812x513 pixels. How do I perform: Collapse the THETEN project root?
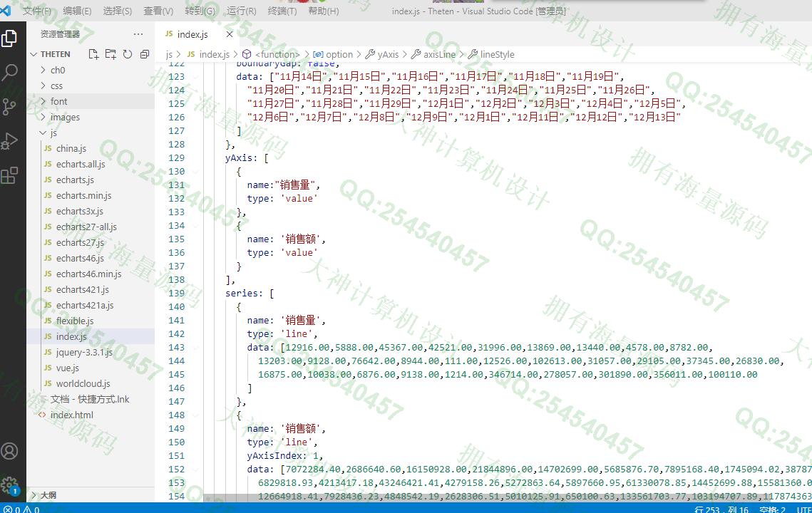(x=91, y=54)
